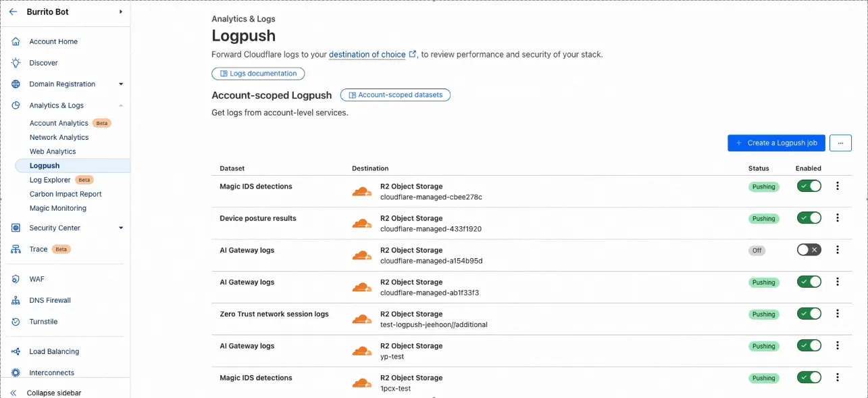Disable Zero Trust network session logs toggle

[809, 314]
